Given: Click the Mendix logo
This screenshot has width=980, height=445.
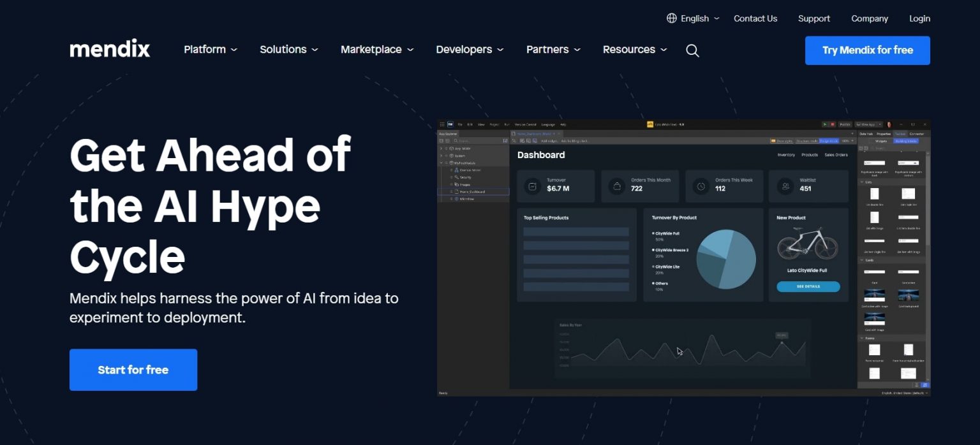Looking at the screenshot, I should [x=110, y=49].
